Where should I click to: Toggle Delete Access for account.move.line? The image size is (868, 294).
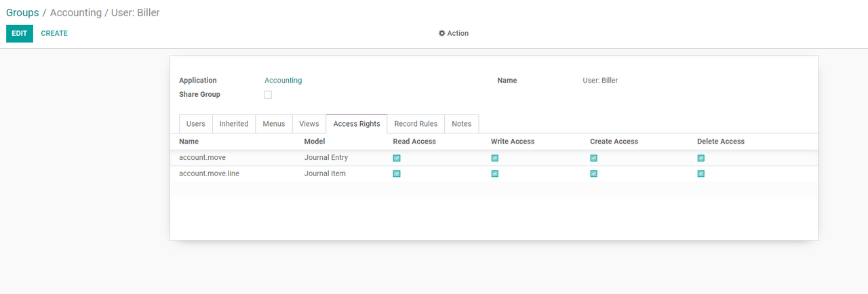pos(701,173)
